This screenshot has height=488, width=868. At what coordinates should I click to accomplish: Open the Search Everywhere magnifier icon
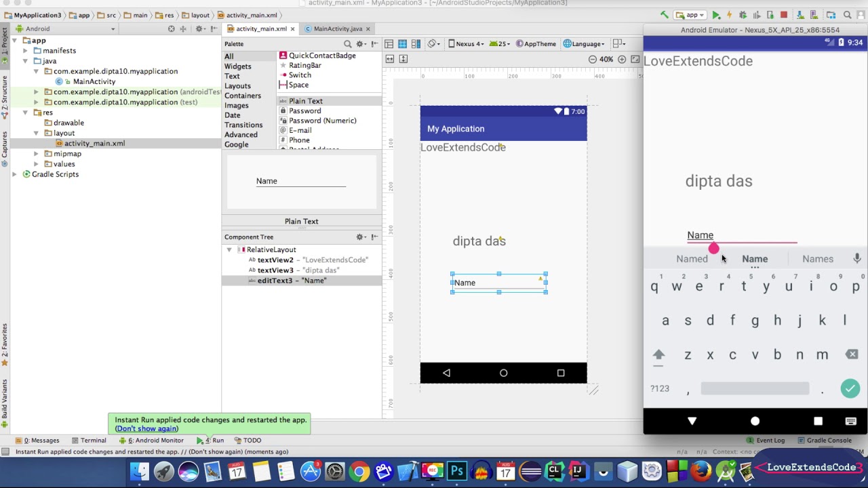tap(848, 15)
